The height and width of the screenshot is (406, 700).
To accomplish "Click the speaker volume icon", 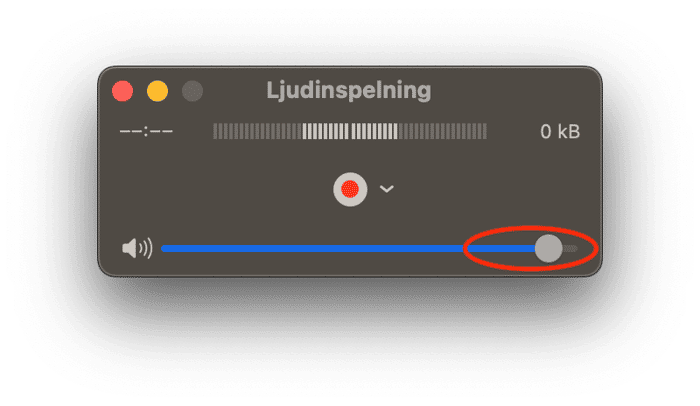I will 137,248.
